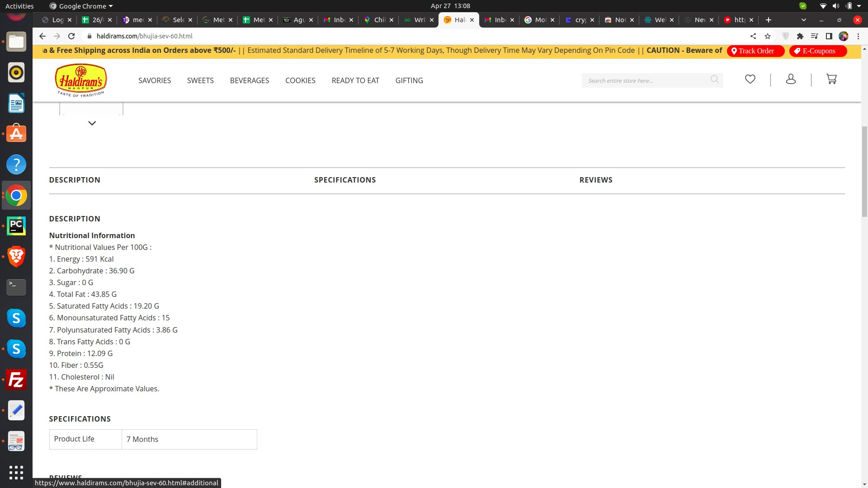Click the search magnifier icon

(714, 80)
